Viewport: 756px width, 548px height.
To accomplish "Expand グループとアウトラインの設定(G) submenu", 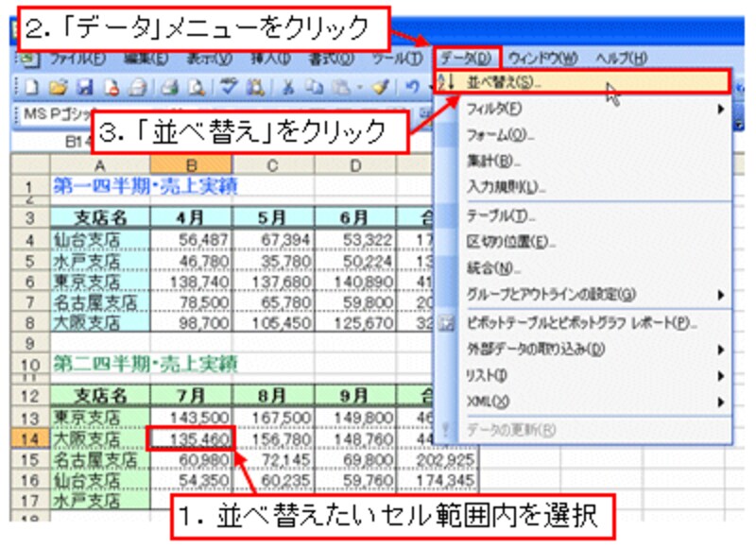I will (583, 294).
